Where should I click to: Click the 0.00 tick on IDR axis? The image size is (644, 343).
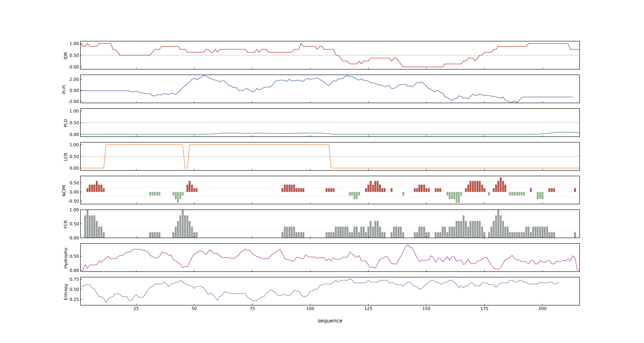click(74, 67)
